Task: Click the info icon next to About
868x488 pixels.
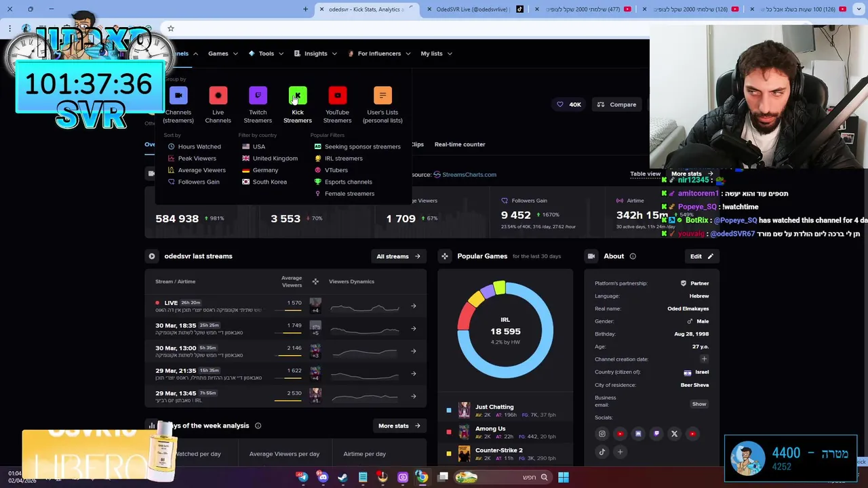Action: coord(633,256)
